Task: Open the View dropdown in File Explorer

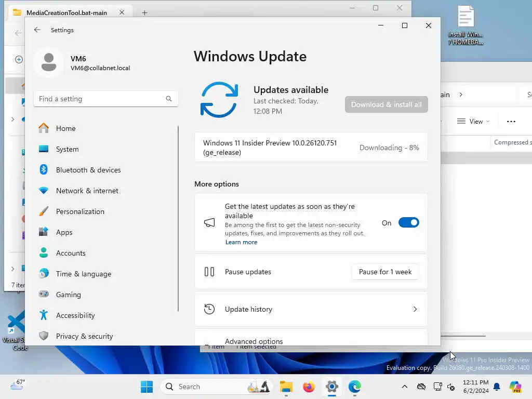Action: pos(473,121)
